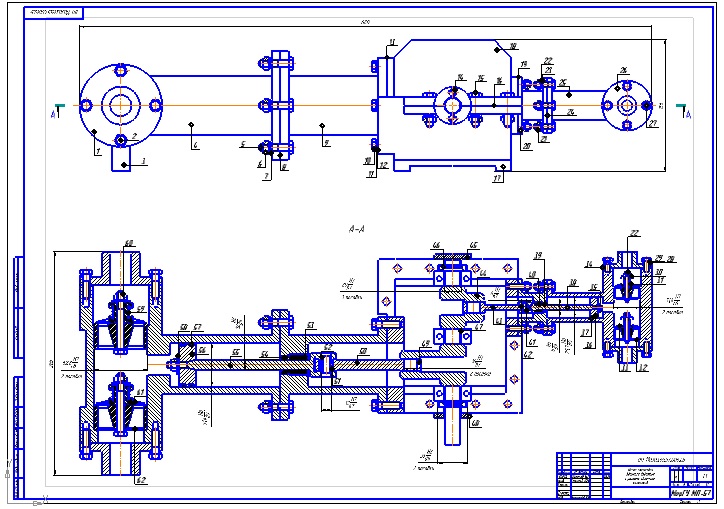Click part callout "47" near the crank bearing
724x509 pixels.
pyautogui.click(x=479, y=327)
